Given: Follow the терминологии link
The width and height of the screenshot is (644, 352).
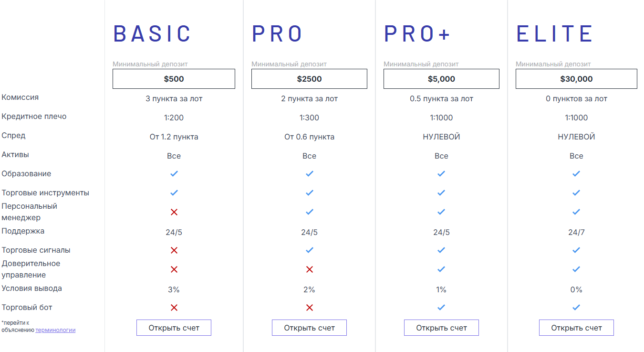Looking at the screenshot, I should [55, 330].
